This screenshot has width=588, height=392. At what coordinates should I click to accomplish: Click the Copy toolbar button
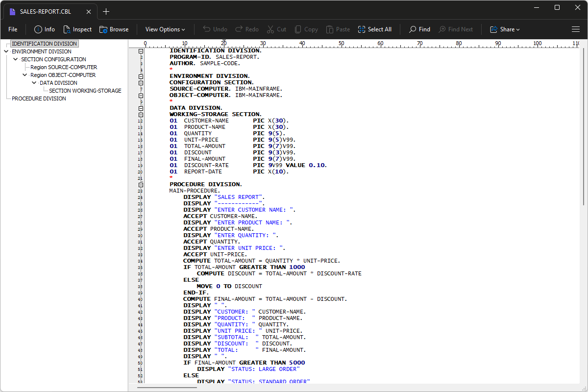coord(305,29)
